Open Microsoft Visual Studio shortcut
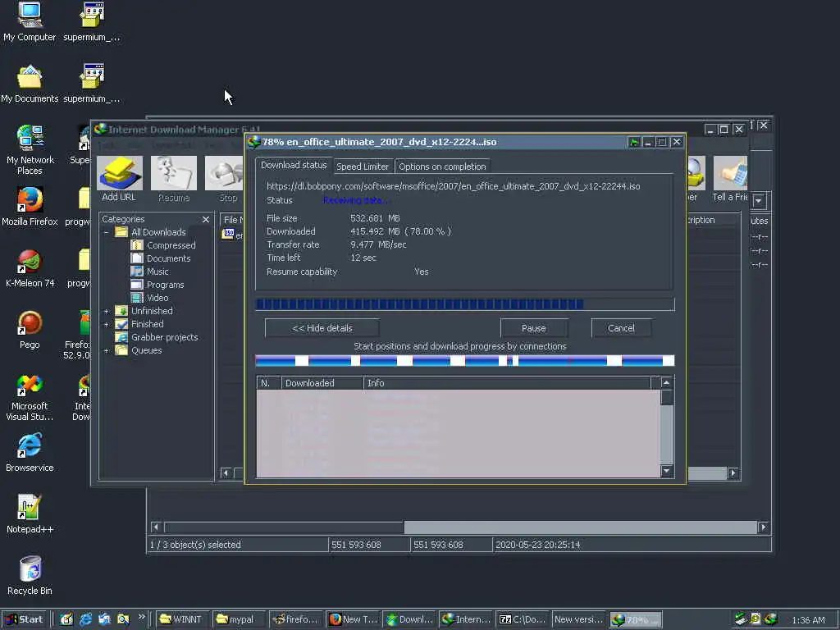 coord(30,397)
